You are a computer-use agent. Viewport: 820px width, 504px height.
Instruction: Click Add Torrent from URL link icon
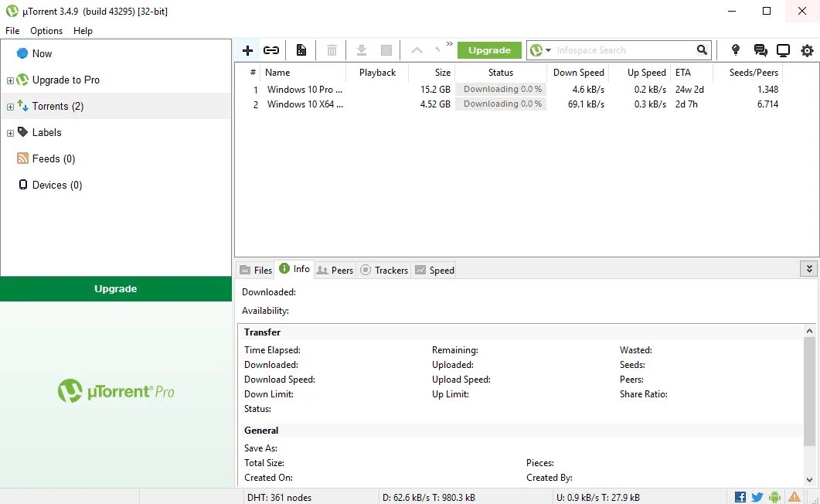[x=271, y=50]
